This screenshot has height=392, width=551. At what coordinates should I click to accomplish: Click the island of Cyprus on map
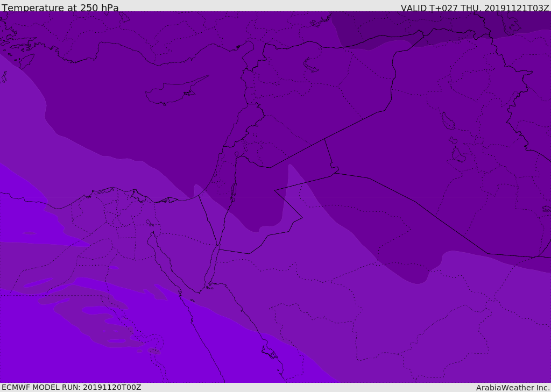pos(176,91)
